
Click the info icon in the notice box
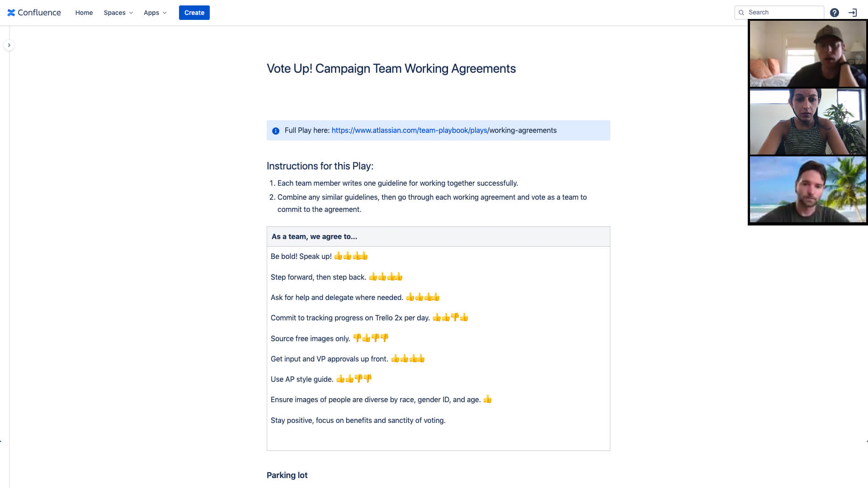pos(276,131)
